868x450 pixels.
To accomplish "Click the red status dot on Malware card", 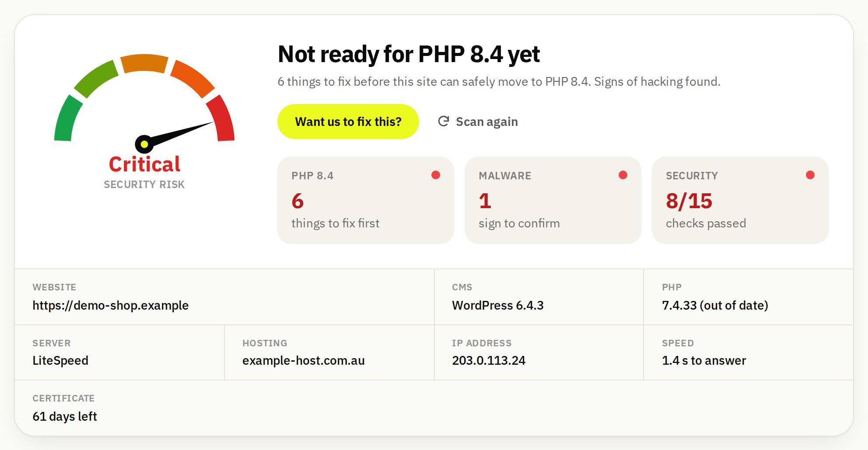I will click(x=623, y=175).
